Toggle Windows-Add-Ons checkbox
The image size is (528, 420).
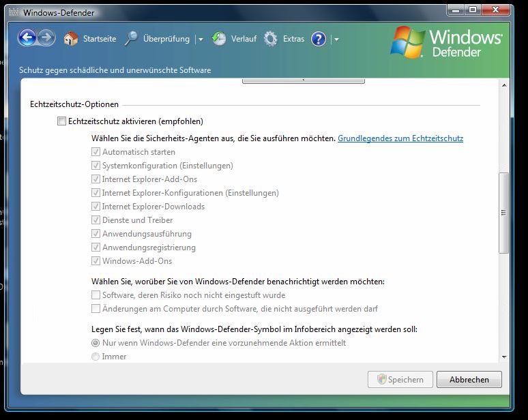96,261
